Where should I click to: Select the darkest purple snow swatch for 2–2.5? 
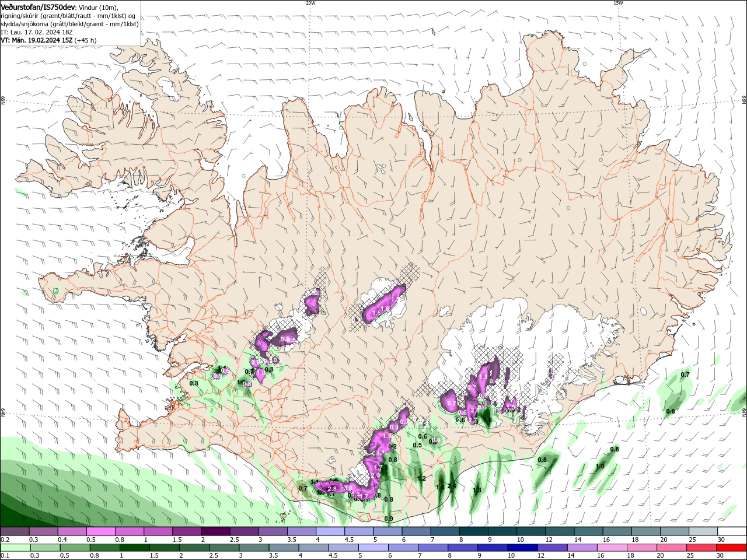tap(216, 531)
